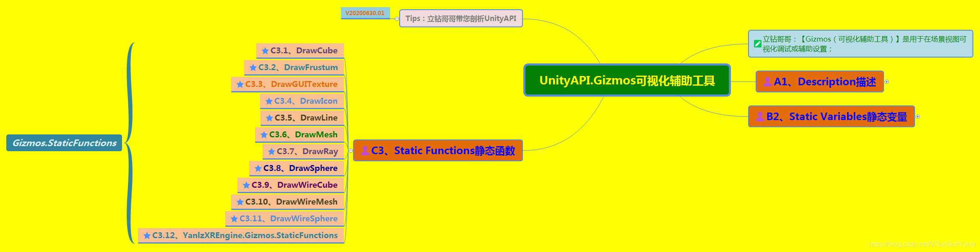
Task: Click the star icon beside C3.12 YanlzXREngine node
Action: (x=147, y=236)
